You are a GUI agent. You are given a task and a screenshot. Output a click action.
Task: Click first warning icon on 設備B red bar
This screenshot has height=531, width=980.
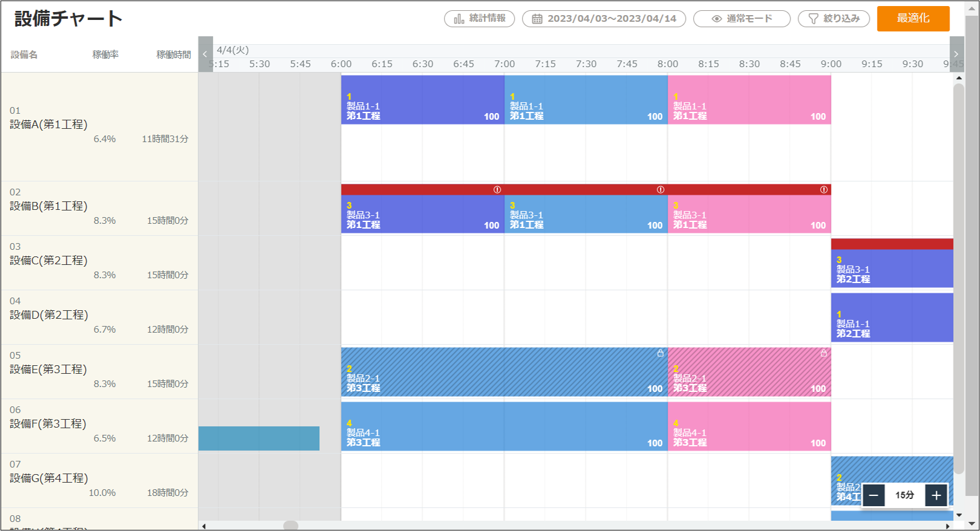(497, 189)
